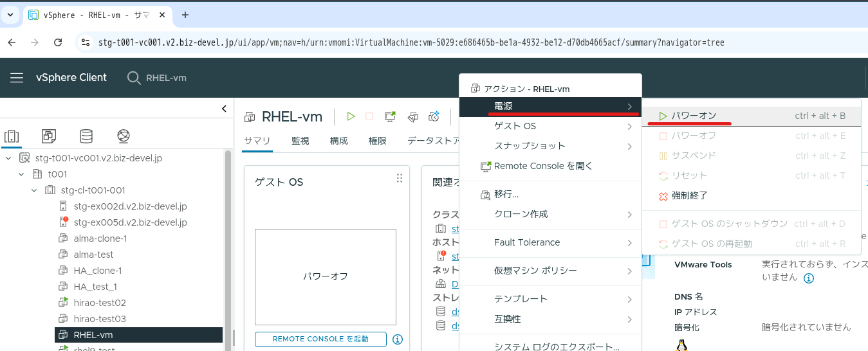Screen dimensions: 868x351
Task: Click take snapshot icon in VM toolbar
Action: click(434, 116)
